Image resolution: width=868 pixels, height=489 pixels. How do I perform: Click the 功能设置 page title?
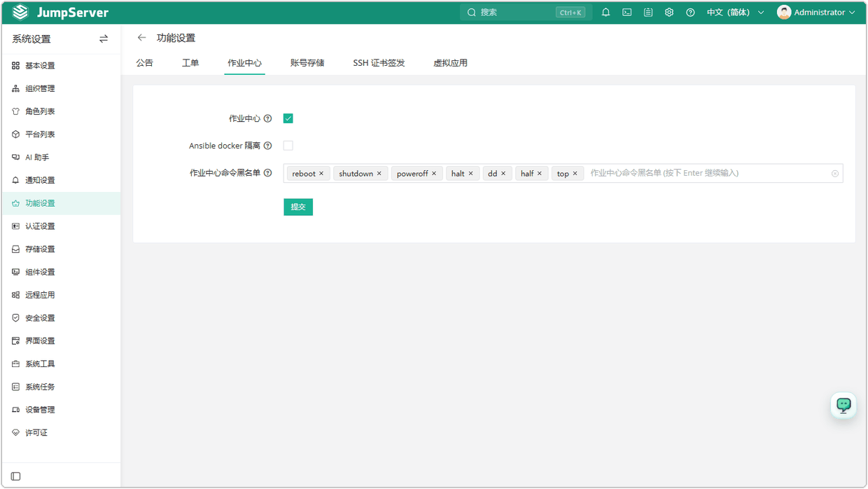point(176,38)
